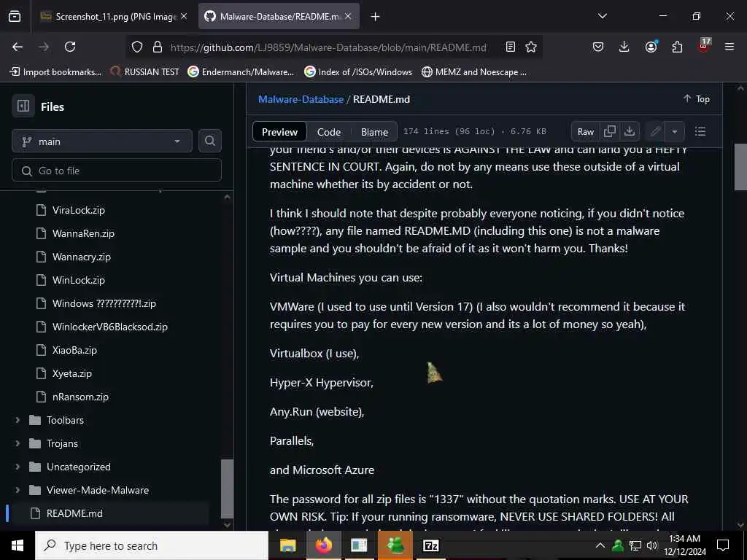Switch to the Code view tab
The height and width of the screenshot is (560, 747).
329,132
